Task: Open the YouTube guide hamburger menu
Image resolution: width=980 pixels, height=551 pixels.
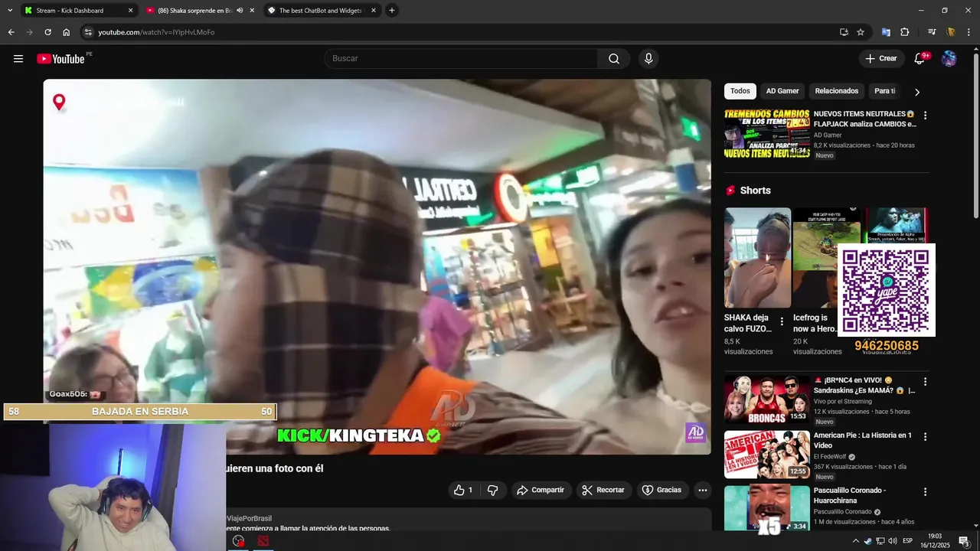Action: click(x=18, y=59)
